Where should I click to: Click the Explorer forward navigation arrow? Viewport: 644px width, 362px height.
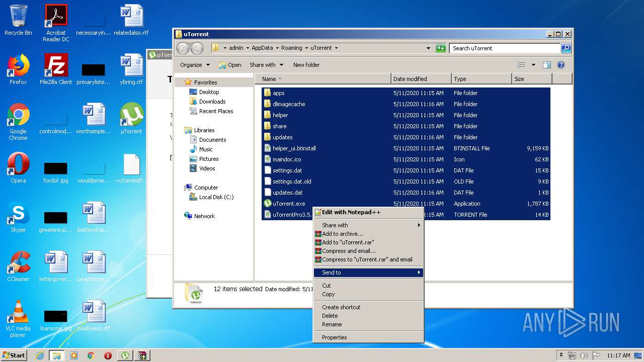point(197,48)
